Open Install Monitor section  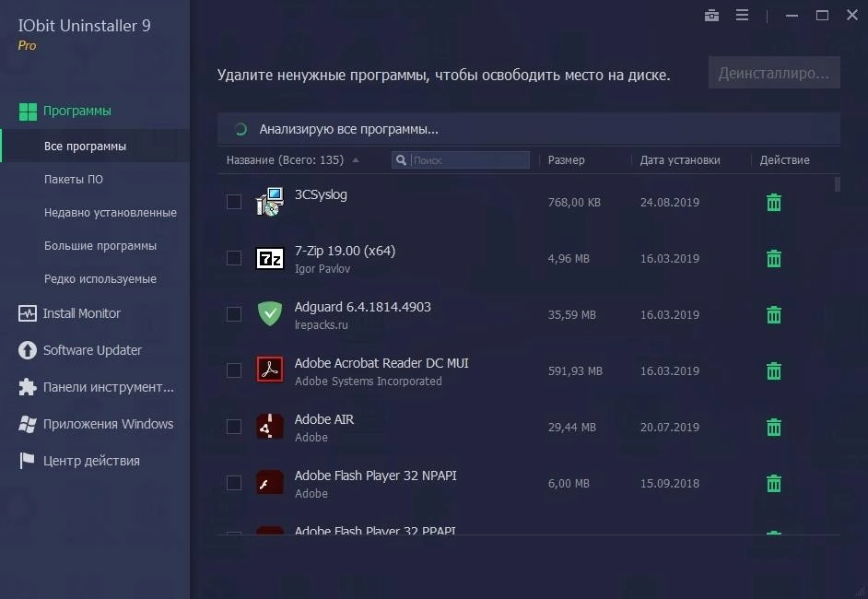tap(81, 313)
